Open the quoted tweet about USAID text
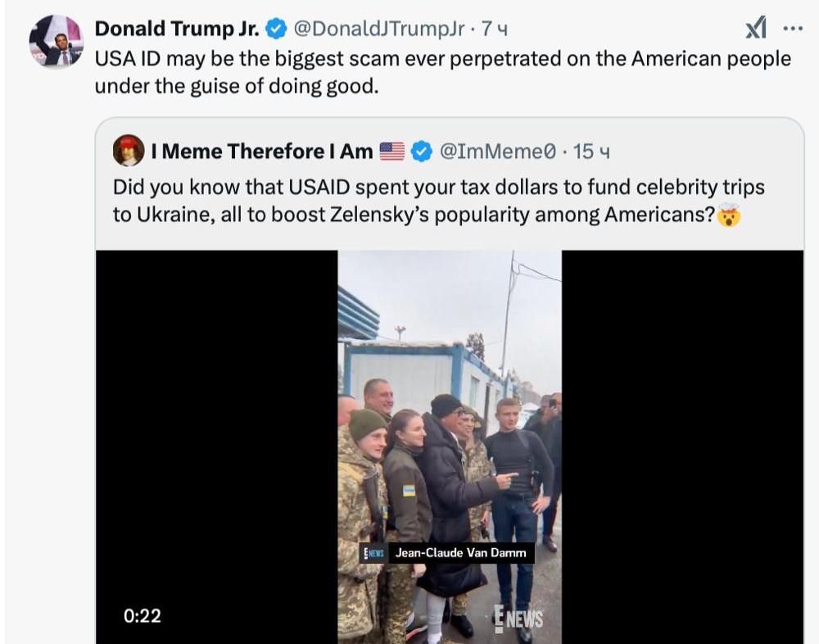 [x=439, y=202]
